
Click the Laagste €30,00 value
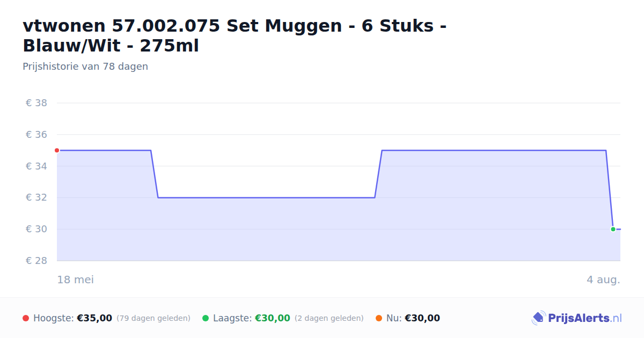click(x=272, y=318)
